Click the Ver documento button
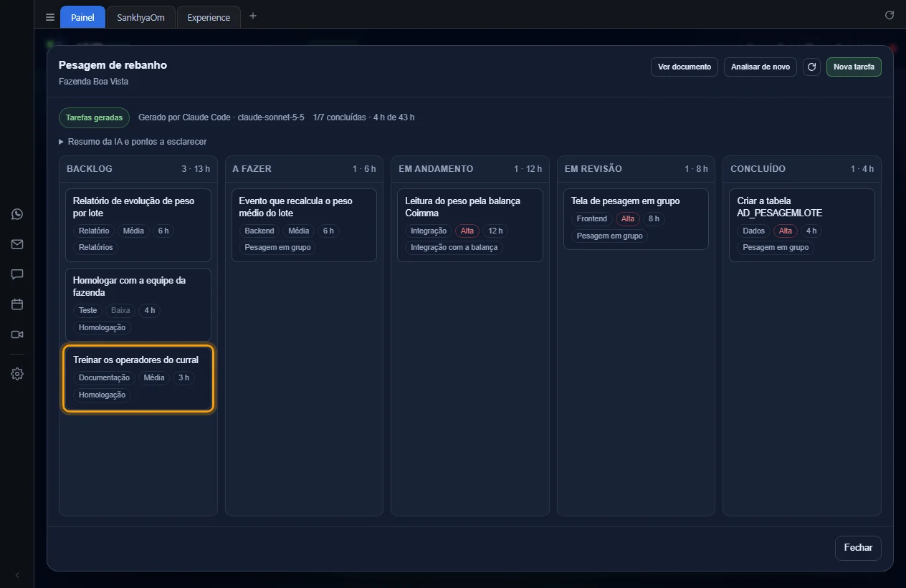This screenshot has width=906, height=588. point(685,67)
